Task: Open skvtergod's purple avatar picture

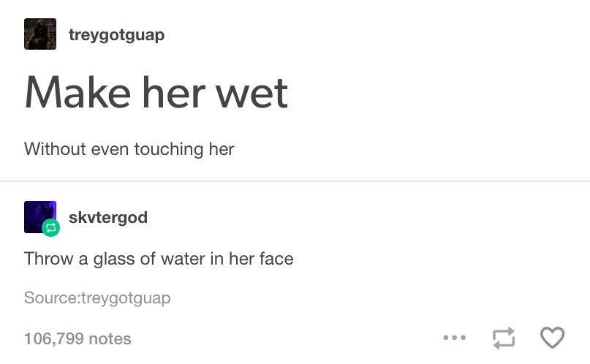Action: pos(40,217)
